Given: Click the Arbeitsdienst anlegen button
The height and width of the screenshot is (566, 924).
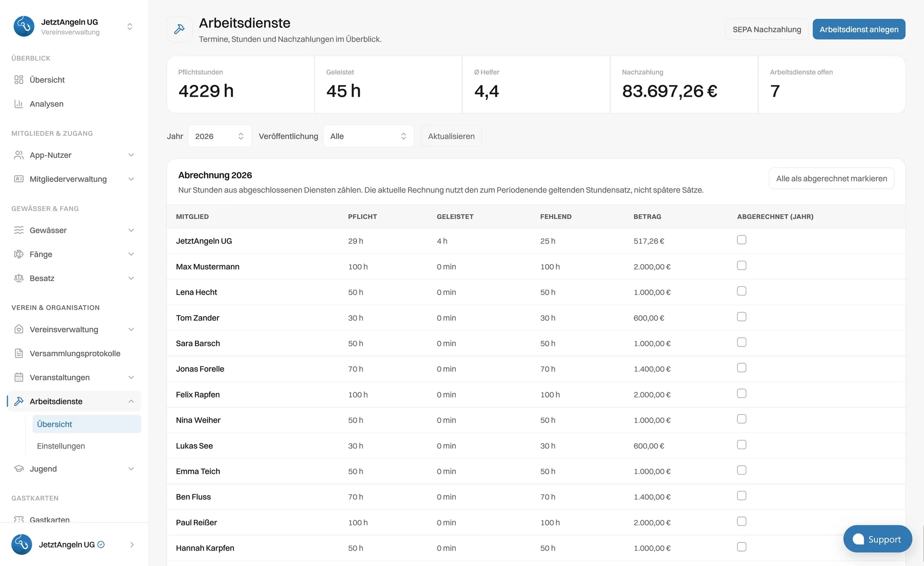Looking at the screenshot, I should click(859, 29).
